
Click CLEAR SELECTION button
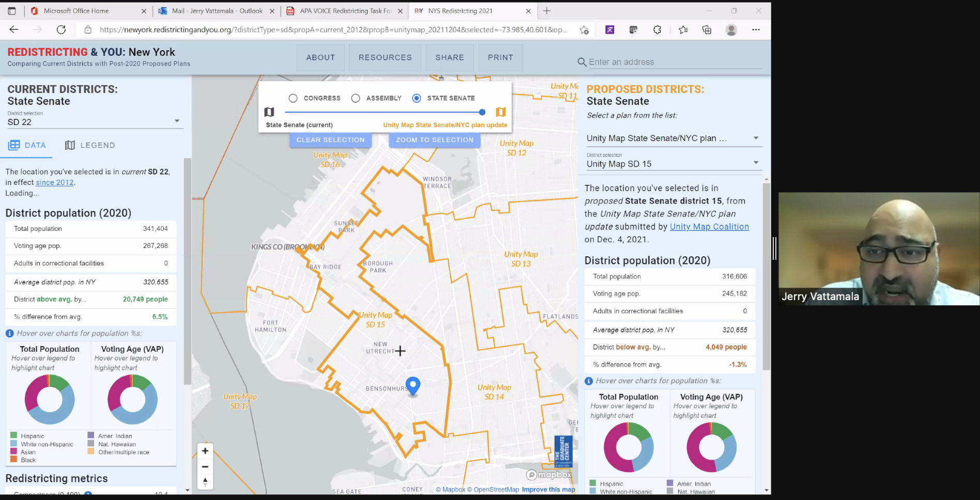tap(330, 140)
